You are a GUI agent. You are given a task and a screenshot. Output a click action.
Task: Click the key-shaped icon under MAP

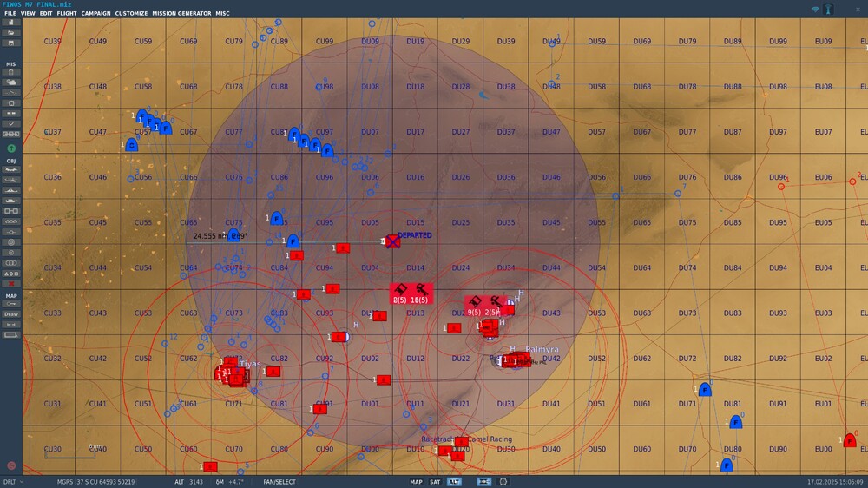click(x=11, y=304)
